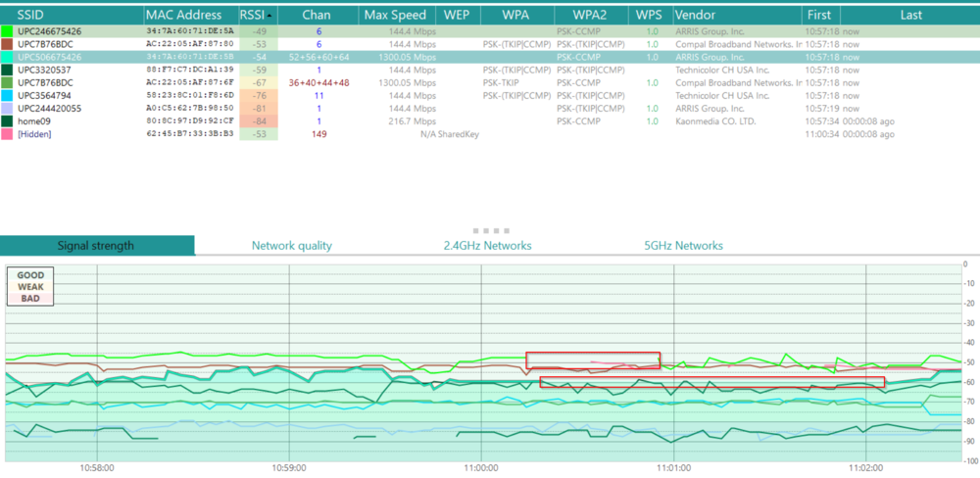Open the 5GHz Networks tab
Screen dimensions: 980x478
click(683, 246)
